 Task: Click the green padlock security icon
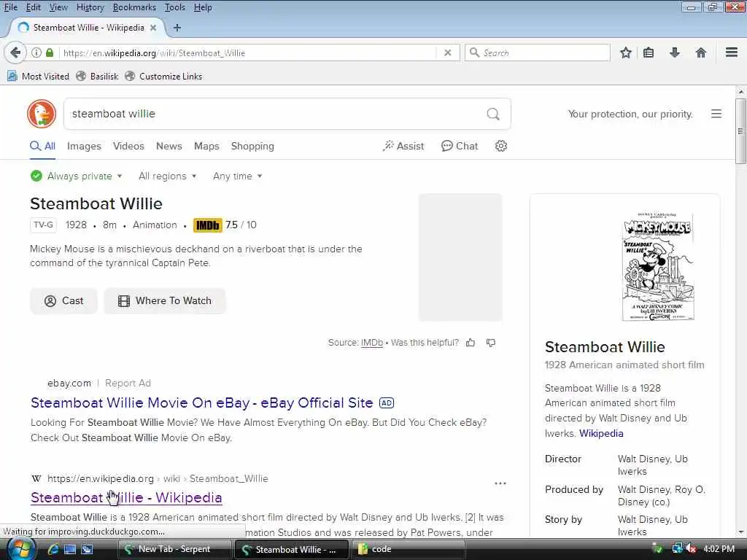[50, 52]
